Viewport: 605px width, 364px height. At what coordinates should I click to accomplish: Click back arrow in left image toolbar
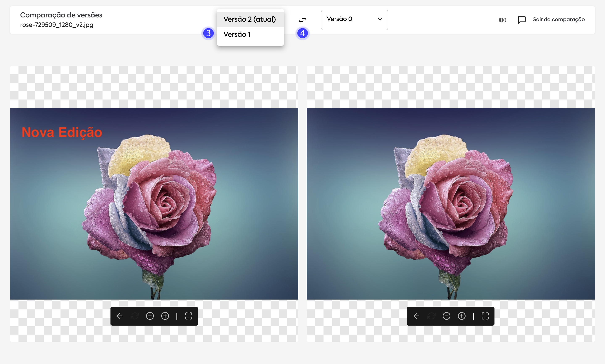[120, 316]
